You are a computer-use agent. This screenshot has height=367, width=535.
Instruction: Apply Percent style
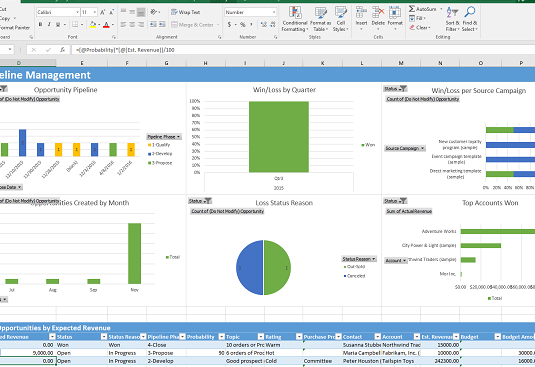[243, 25]
